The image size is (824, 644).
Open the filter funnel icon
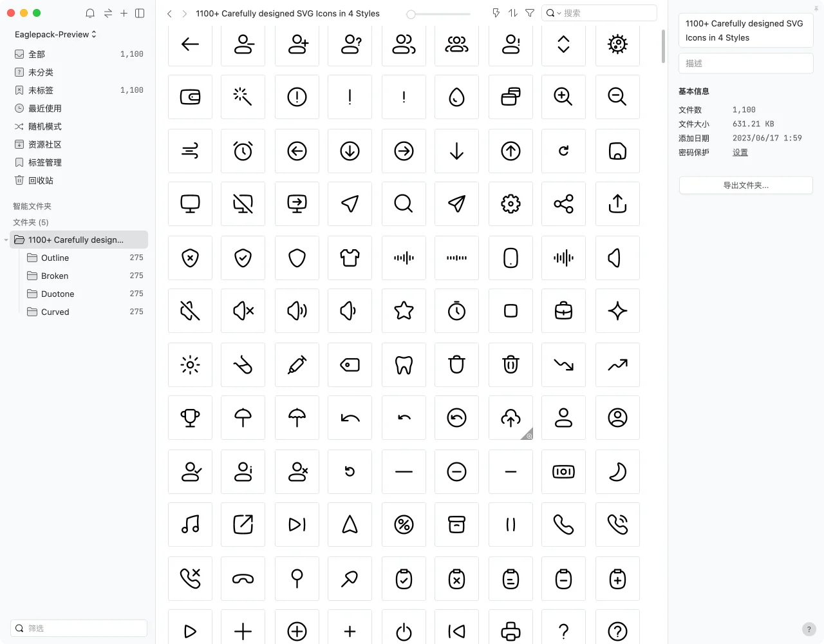[530, 13]
